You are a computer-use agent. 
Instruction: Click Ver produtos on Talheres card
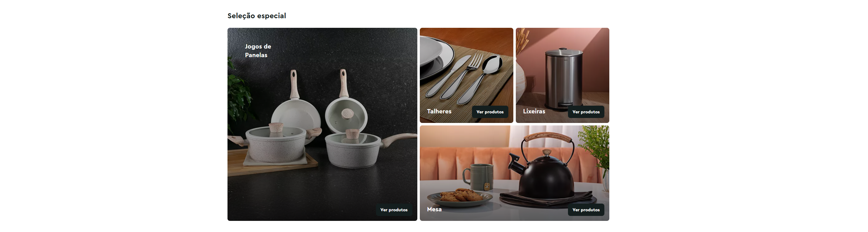click(x=490, y=112)
